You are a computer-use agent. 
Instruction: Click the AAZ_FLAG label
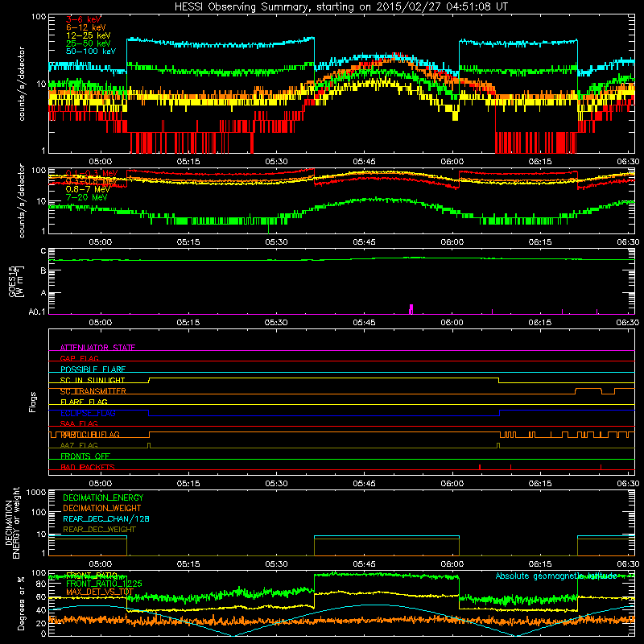tap(79, 445)
